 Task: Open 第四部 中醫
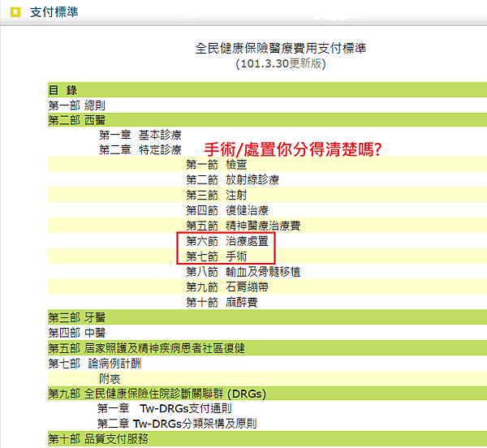coord(77,333)
